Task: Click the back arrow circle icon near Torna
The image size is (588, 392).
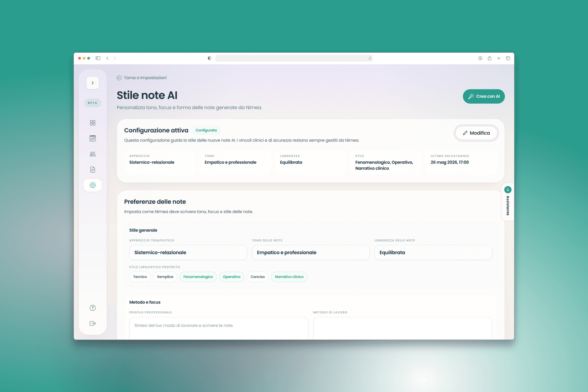Action: (x=119, y=78)
